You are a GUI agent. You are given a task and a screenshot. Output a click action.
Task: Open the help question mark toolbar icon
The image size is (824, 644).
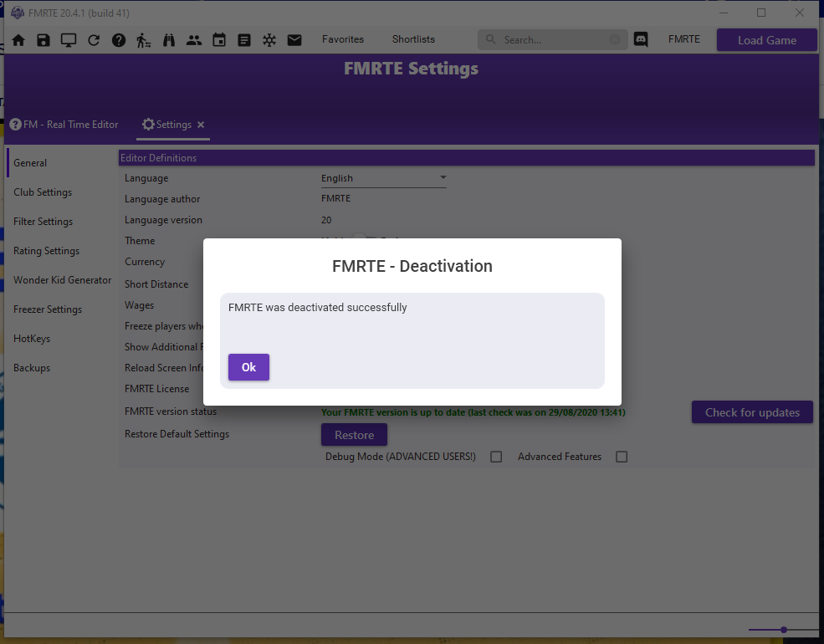pos(119,40)
